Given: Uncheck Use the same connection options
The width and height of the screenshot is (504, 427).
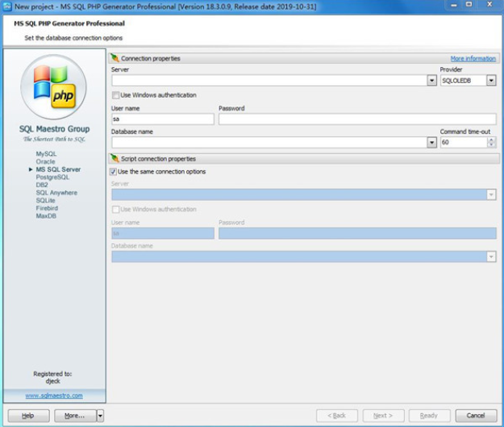Looking at the screenshot, I should coord(114,172).
